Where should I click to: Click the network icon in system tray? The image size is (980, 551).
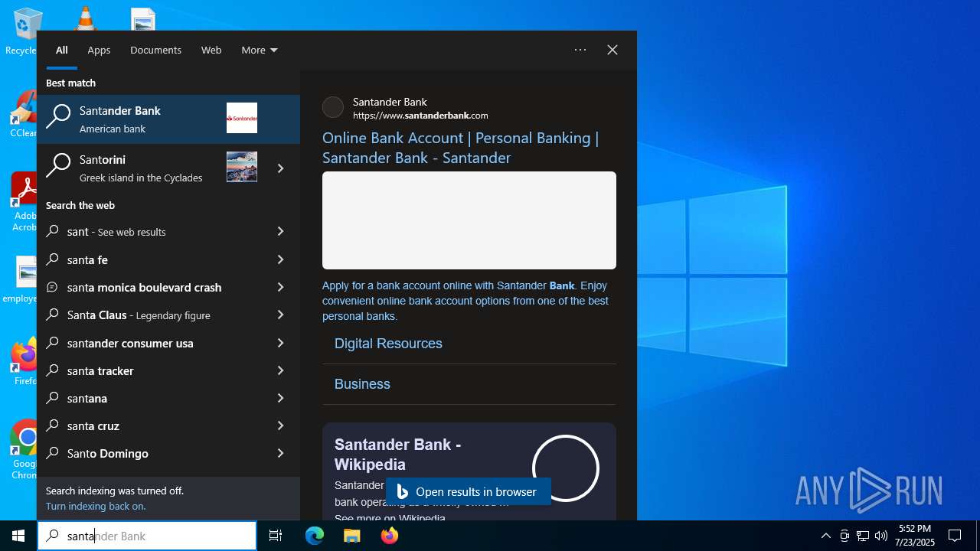863,536
